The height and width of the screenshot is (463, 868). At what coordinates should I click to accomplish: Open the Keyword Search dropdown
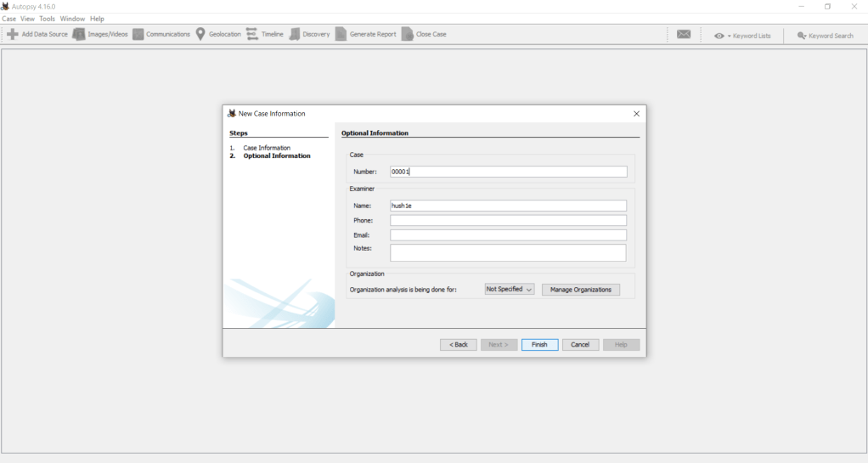(x=825, y=36)
